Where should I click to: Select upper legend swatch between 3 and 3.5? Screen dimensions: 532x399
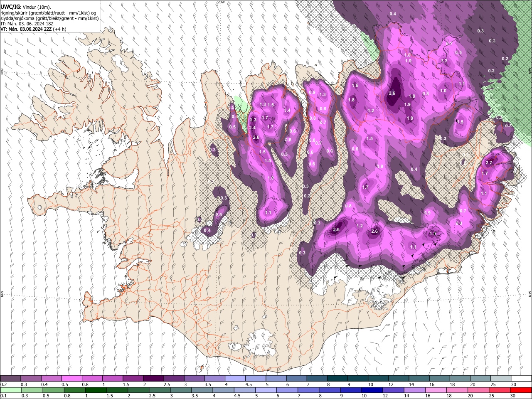click(195, 379)
